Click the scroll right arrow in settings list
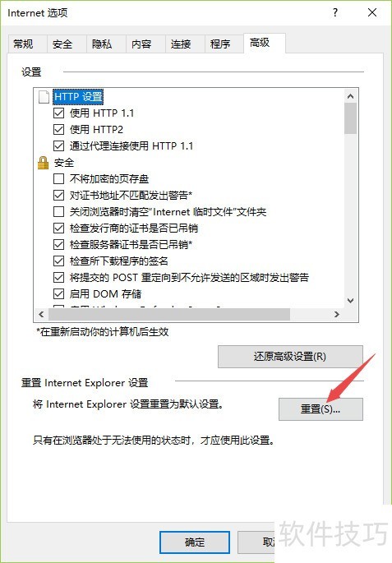Viewport: 392px width, 563px height. (x=337, y=315)
